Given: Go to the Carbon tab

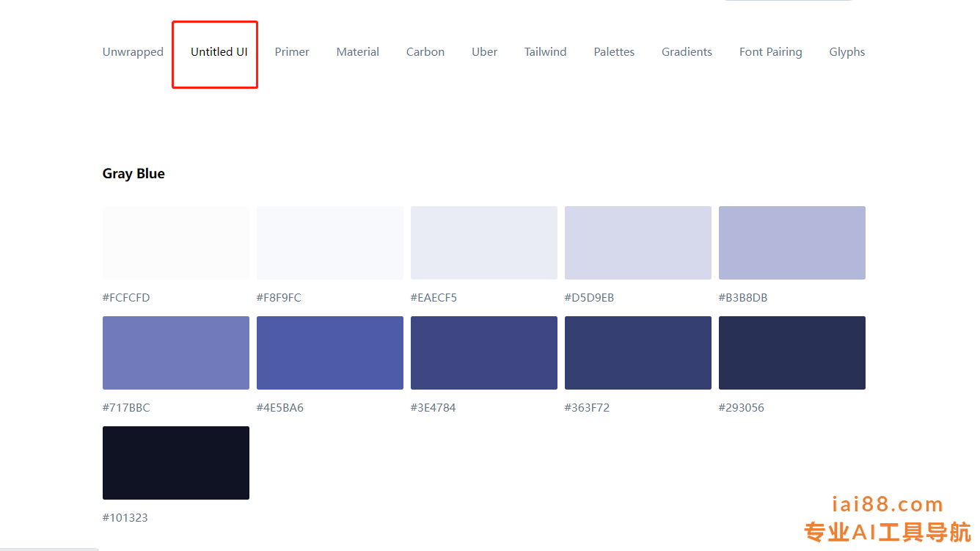Looking at the screenshot, I should coord(425,52).
